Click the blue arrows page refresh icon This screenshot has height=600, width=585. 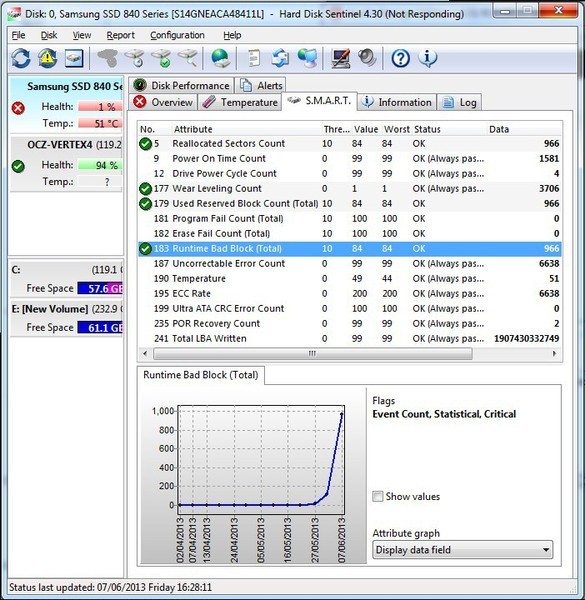point(280,59)
